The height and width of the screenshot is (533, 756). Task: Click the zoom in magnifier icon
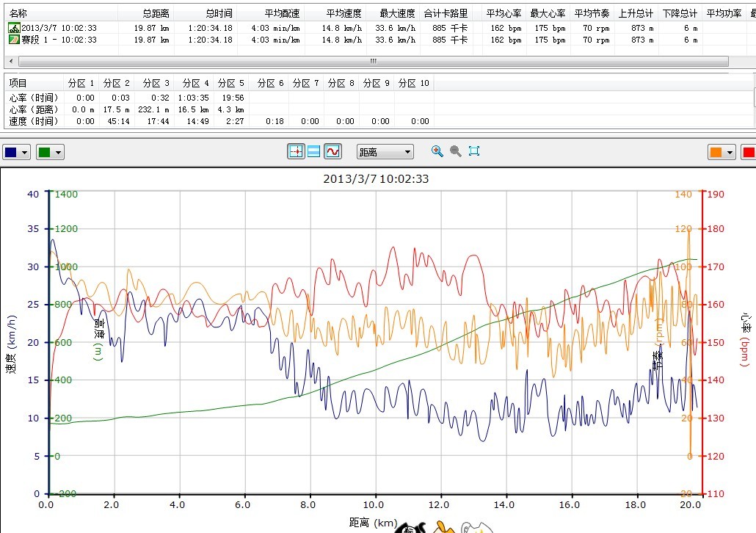click(437, 151)
